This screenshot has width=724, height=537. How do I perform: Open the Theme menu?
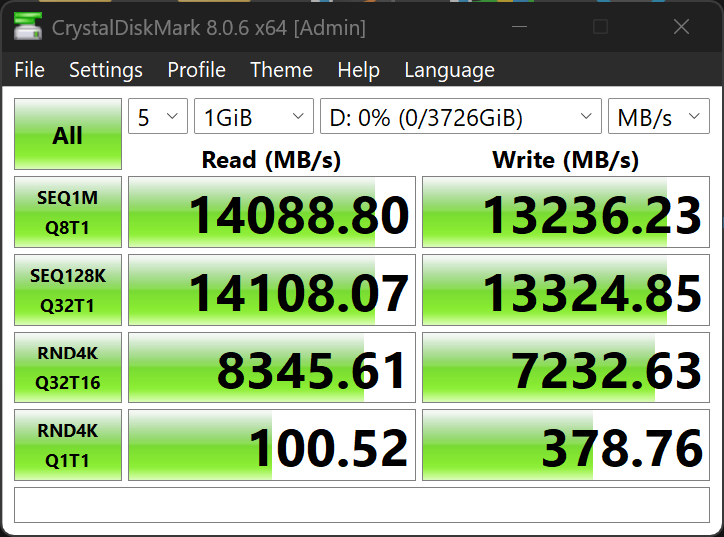(x=281, y=70)
